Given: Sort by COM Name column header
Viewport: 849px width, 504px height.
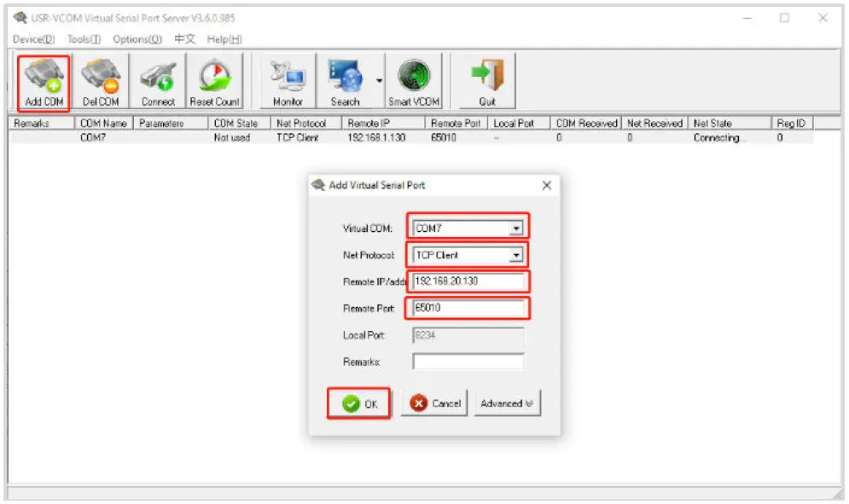Looking at the screenshot, I should click(x=103, y=124).
